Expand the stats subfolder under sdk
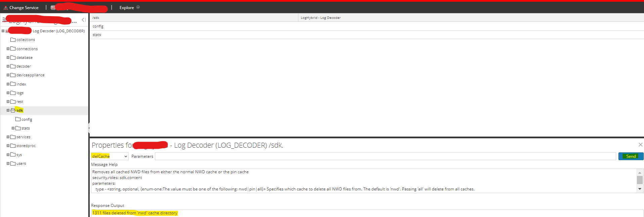Screen dimensions: 644x217 13,128
